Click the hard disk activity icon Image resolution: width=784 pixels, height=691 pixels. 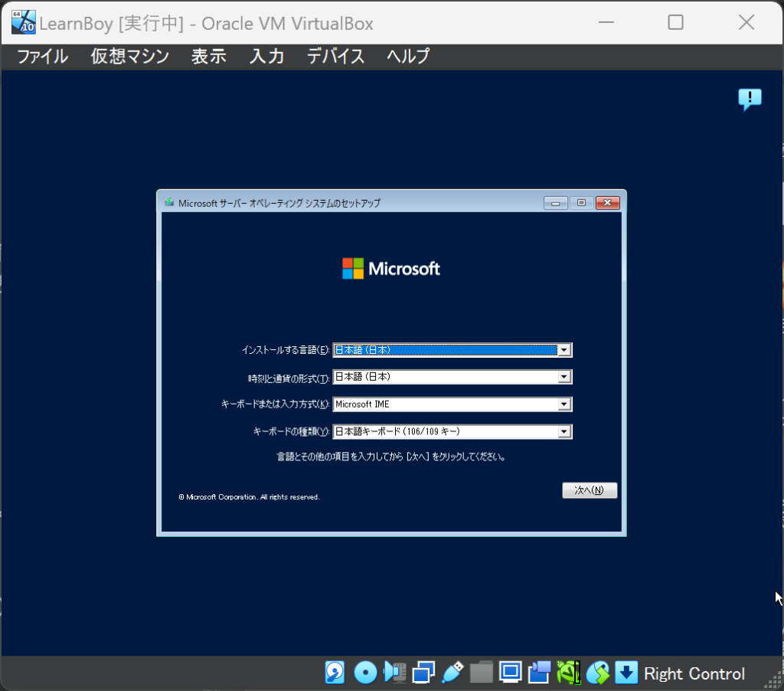(x=335, y=673)
